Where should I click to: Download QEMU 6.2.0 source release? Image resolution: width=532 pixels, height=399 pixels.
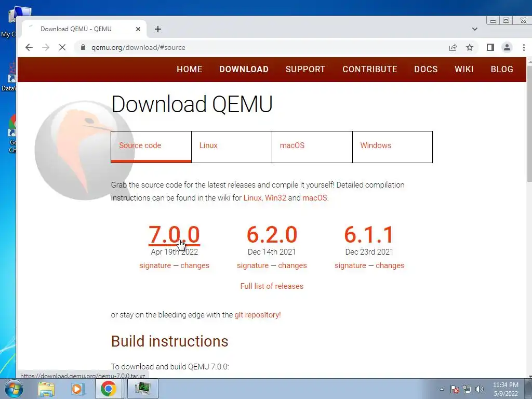pyautogui.click(x=272, y=234)
